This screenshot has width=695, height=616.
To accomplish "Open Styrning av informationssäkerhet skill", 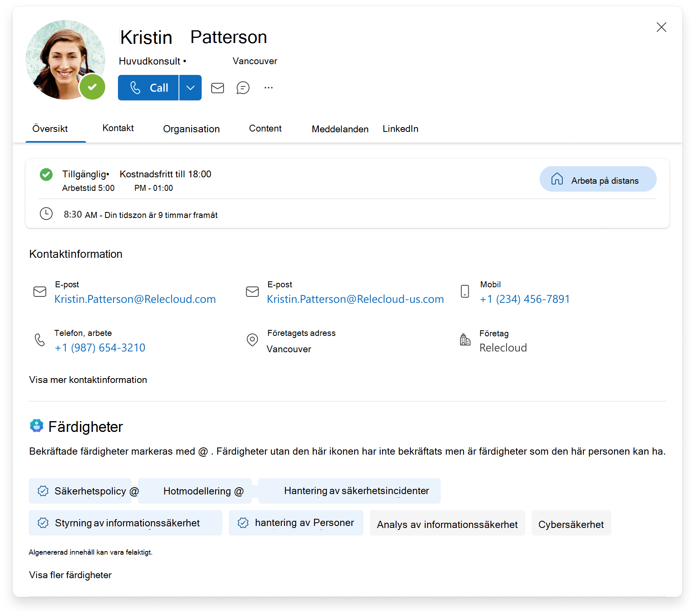I will pyautogui.click(x=126, y=523).
